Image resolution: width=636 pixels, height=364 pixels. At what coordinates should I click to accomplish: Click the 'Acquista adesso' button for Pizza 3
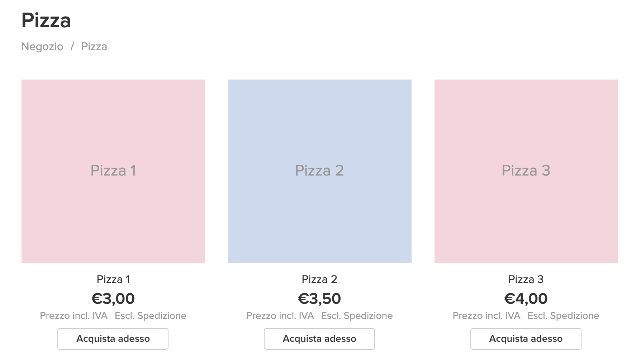(526, 339)
